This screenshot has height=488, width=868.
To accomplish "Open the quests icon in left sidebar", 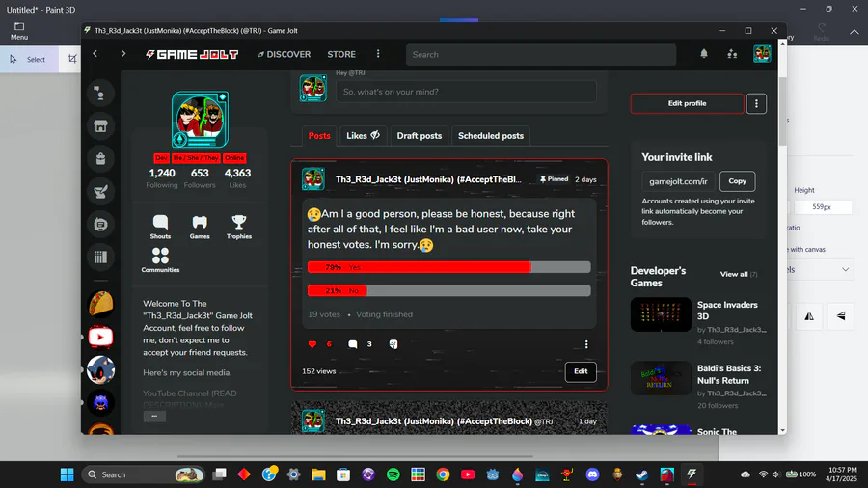I will 100,191.
